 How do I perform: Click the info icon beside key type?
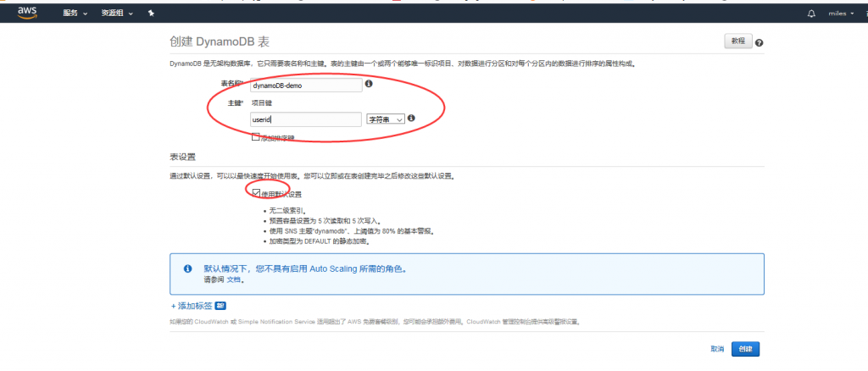[411, 118]
